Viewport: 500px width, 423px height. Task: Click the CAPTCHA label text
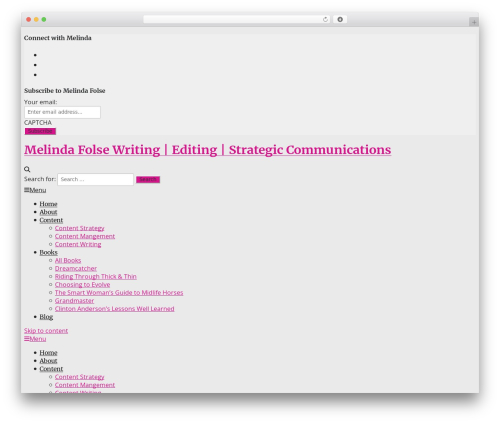tap(38, 123)
